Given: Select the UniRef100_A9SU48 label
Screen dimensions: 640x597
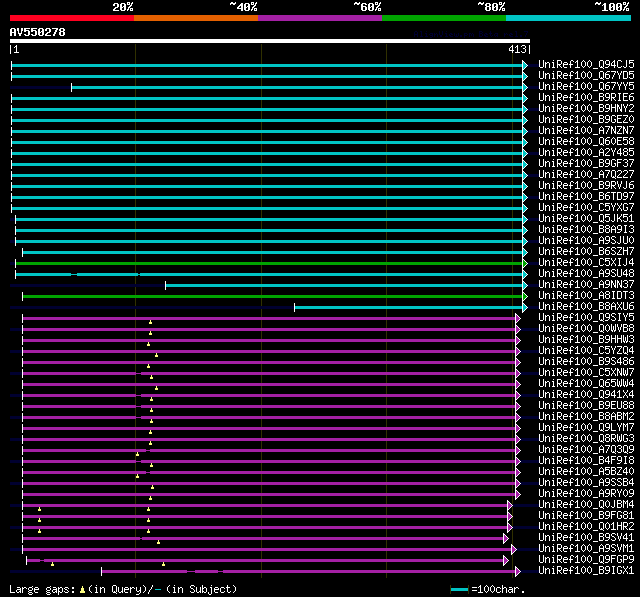Looking at the screenshot, I should point(586,274).
